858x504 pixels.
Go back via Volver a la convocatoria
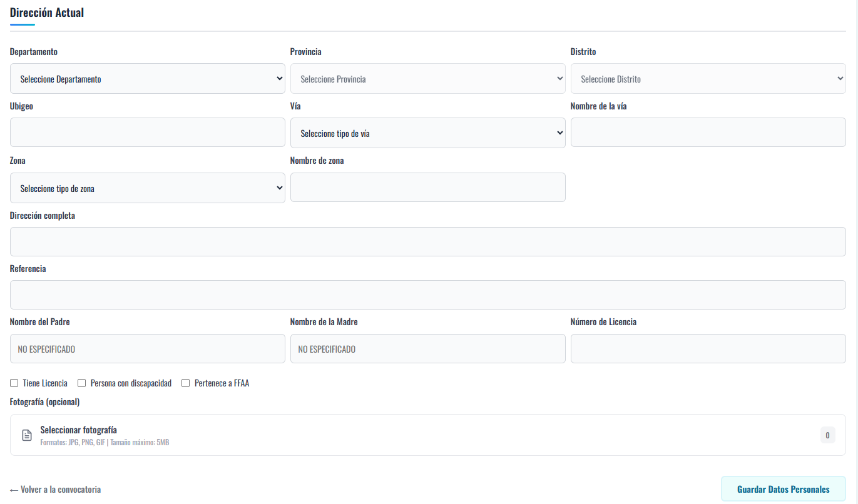56,490
